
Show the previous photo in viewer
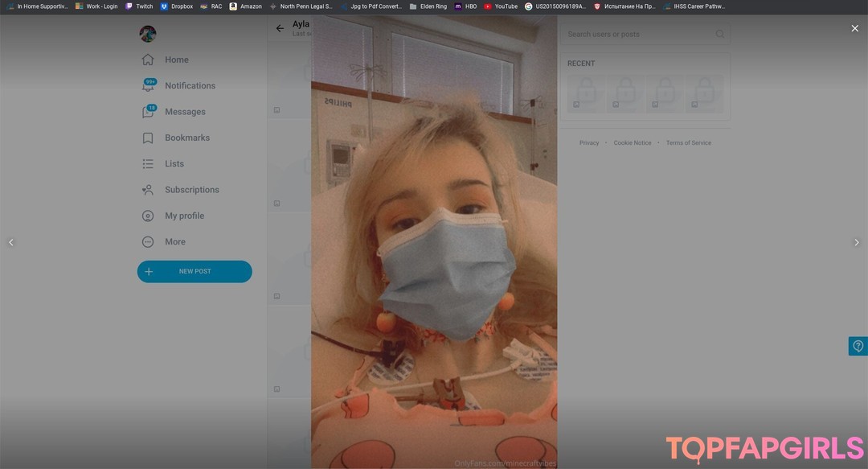coord(11,242)
